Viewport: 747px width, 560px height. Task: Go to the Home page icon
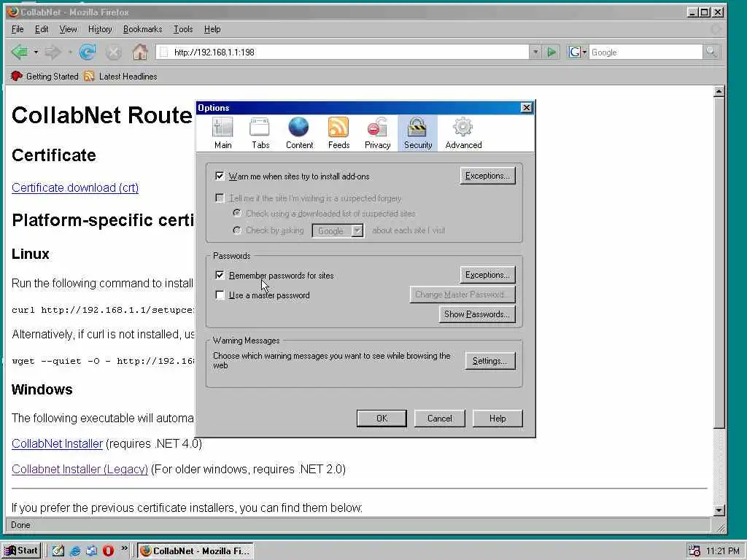click(x=140, y=52)
